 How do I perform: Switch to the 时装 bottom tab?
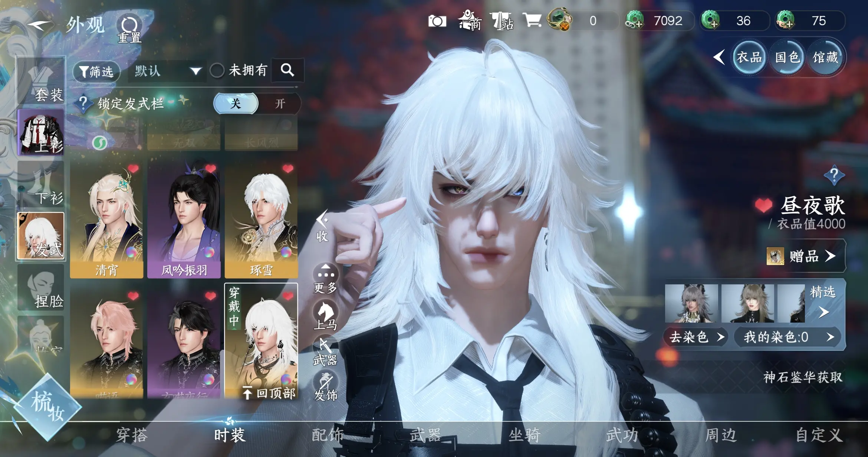tap(230, 435)
